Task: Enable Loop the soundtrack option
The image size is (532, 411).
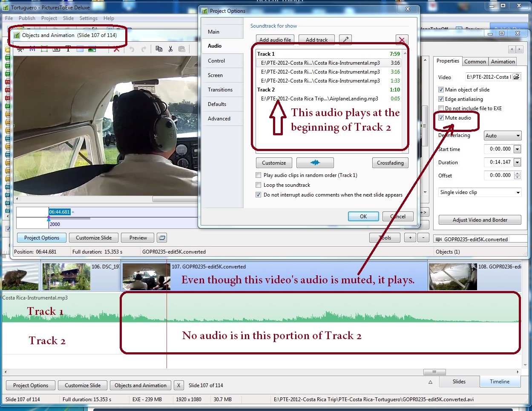Action: click(x=258, y=185)
